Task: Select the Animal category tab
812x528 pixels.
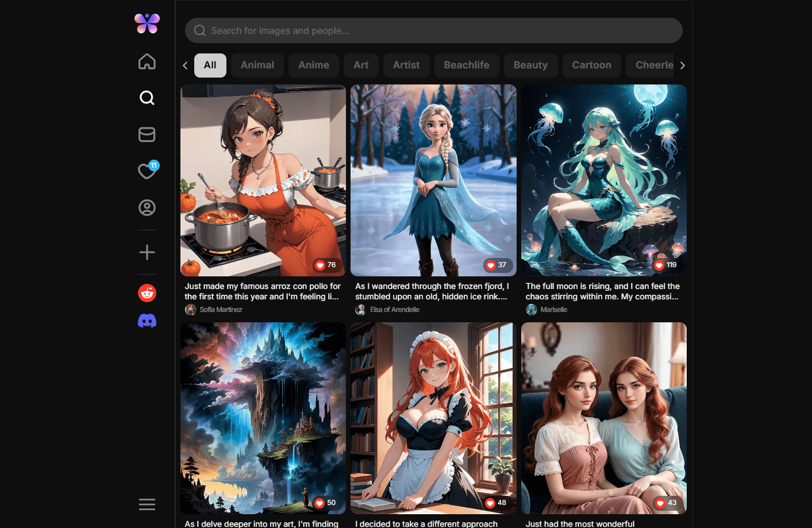Action: [x=257, y=65]
